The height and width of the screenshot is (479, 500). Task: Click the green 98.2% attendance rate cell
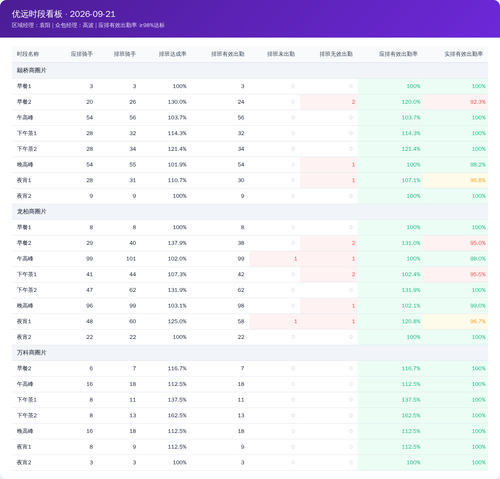click(x=456, y=165)
